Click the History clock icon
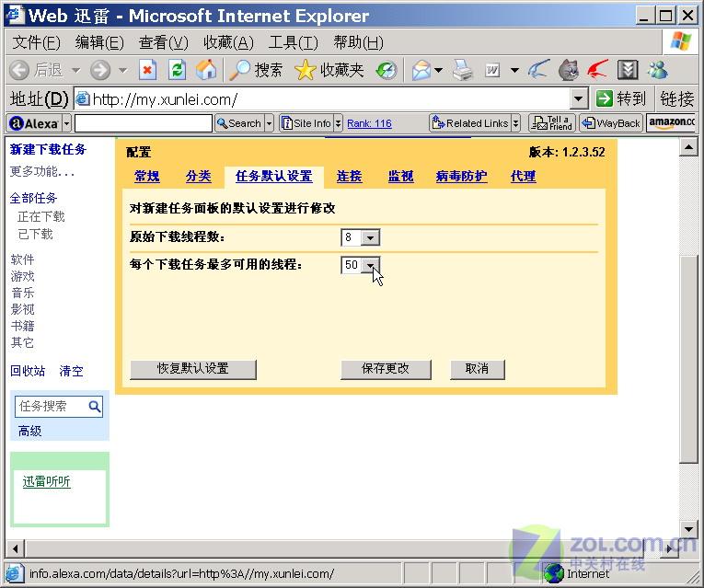 387,70
